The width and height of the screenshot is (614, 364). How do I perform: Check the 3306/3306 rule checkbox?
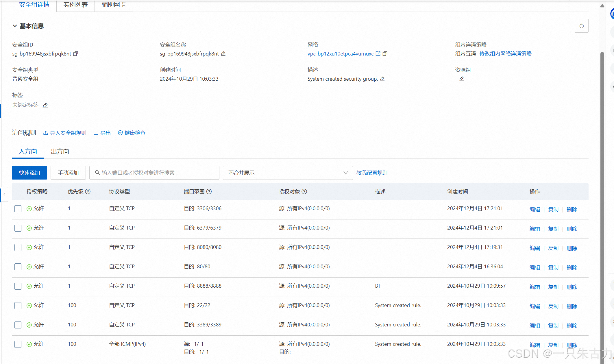[x=18, y=209]
